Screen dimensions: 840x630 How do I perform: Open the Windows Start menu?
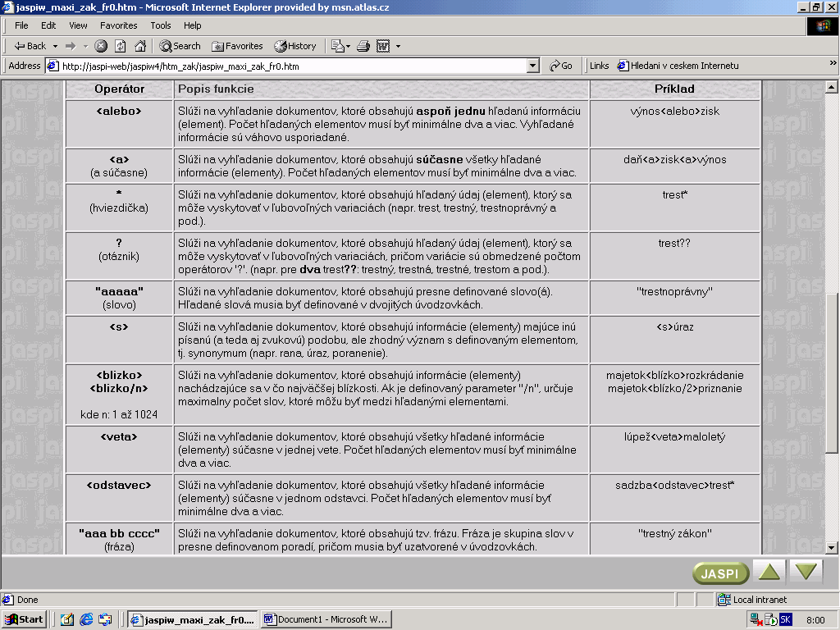24,620
